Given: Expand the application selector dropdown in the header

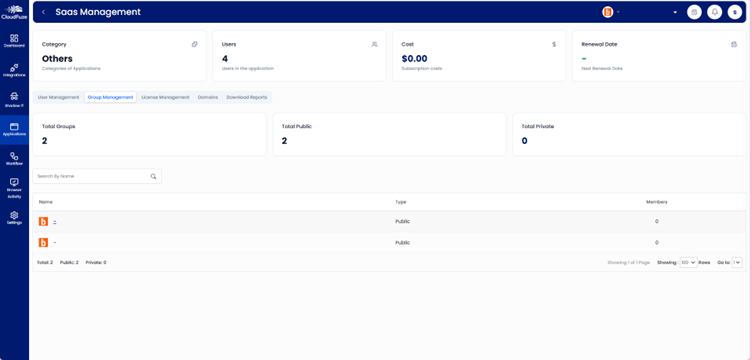Looking at the screenshot, I should [675, 12].
